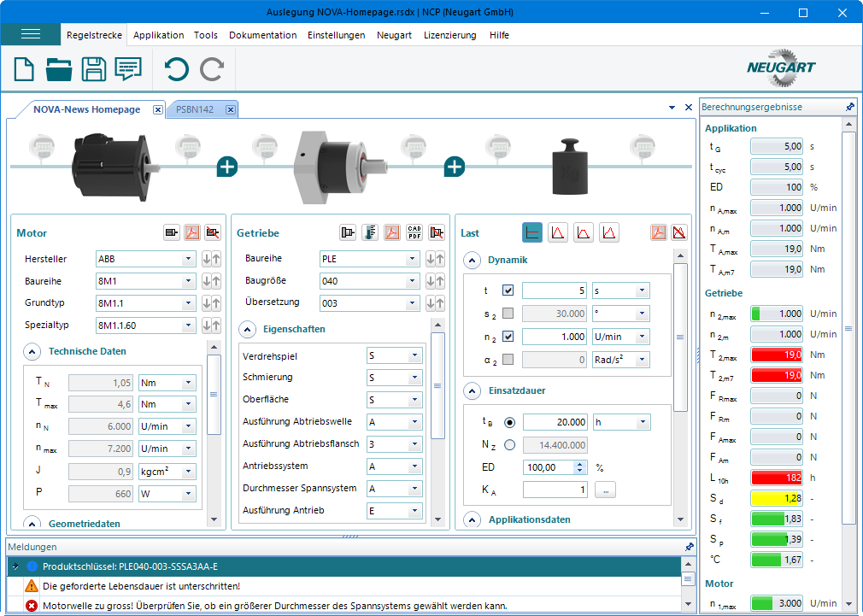The width and height of the screenshot is (863, 616).
Task: Pin the Berechnungsergebnisse panel
Action: point(850,107)
